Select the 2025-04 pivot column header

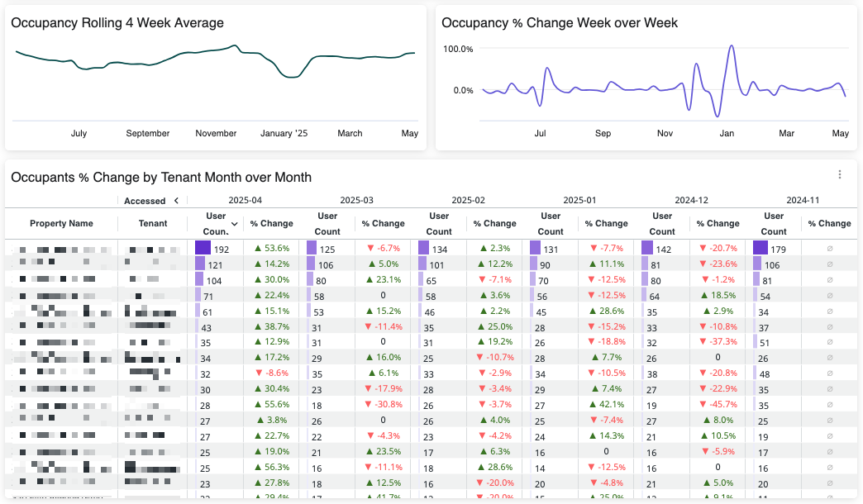pyautogui.click(x=245, y=201)
